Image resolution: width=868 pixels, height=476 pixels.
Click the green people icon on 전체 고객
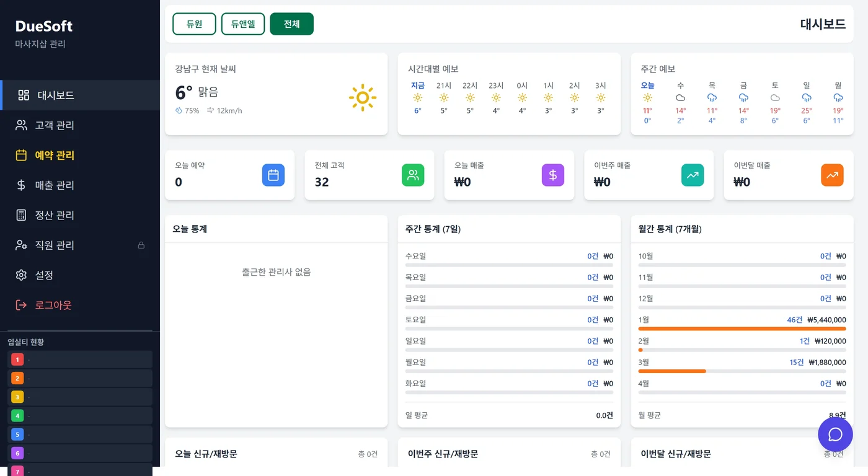pyautogui.click(x=413, y=175)
